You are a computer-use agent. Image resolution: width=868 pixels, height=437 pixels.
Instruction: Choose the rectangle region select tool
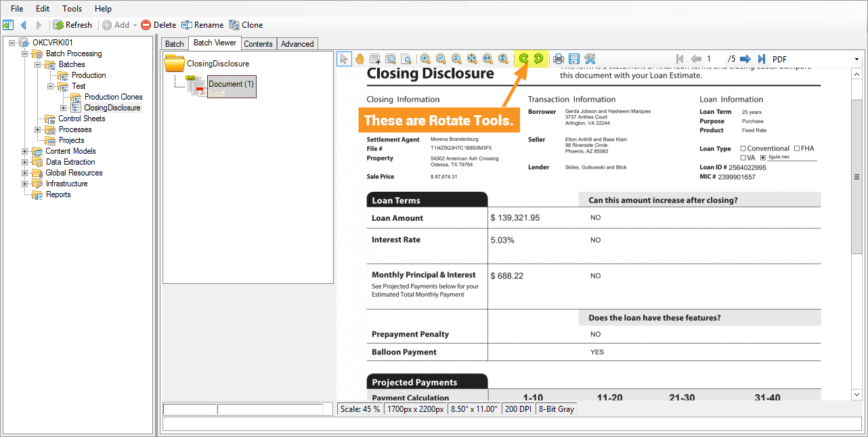coord(374,59)
